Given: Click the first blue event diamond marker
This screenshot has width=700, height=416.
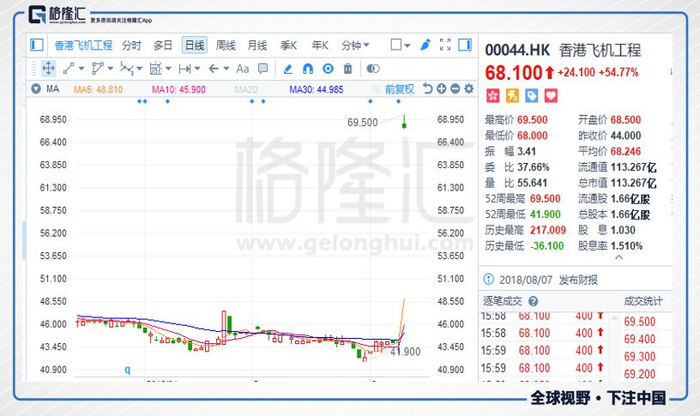Looking at the screenshot, I should (x=139, y=101).
